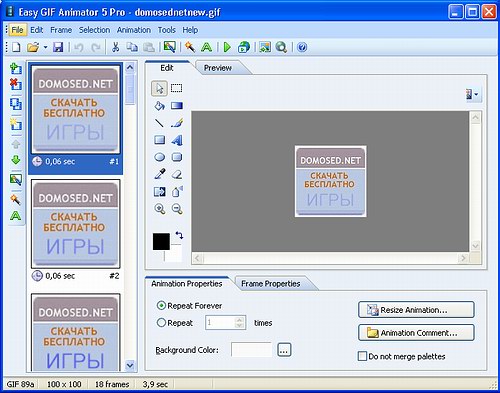Open the background color picker ellipsis button
500x393 pixels.
point(284,350)
